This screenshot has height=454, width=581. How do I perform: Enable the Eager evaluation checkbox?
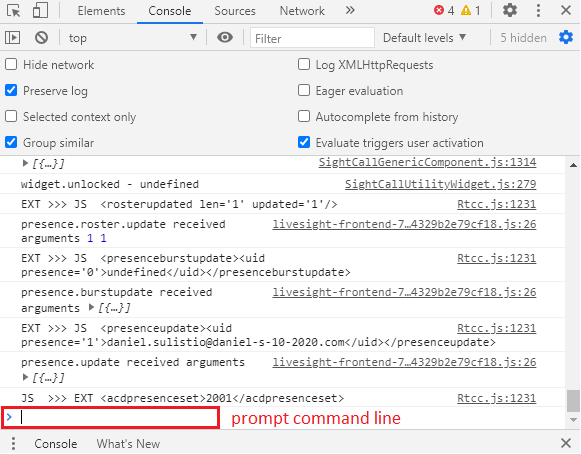click(x=304, y=90)
